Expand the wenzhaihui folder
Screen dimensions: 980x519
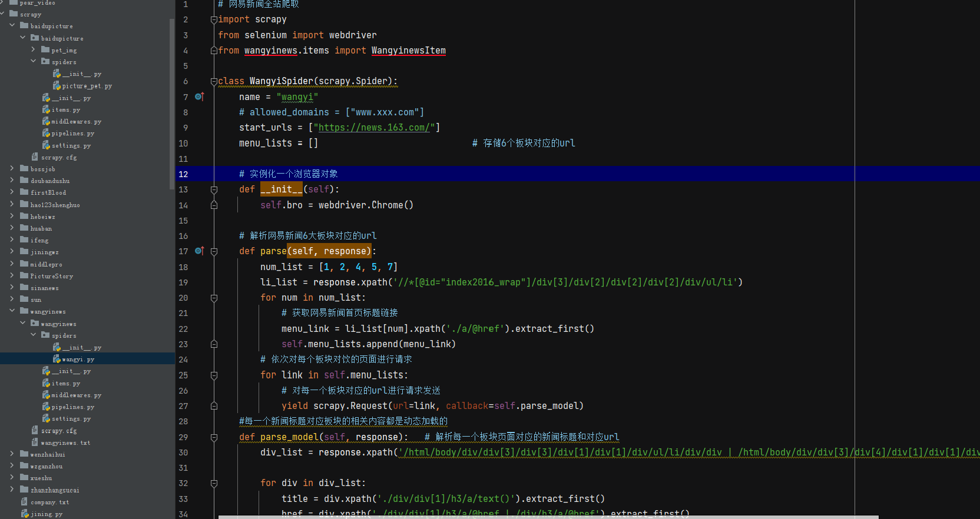12,454
